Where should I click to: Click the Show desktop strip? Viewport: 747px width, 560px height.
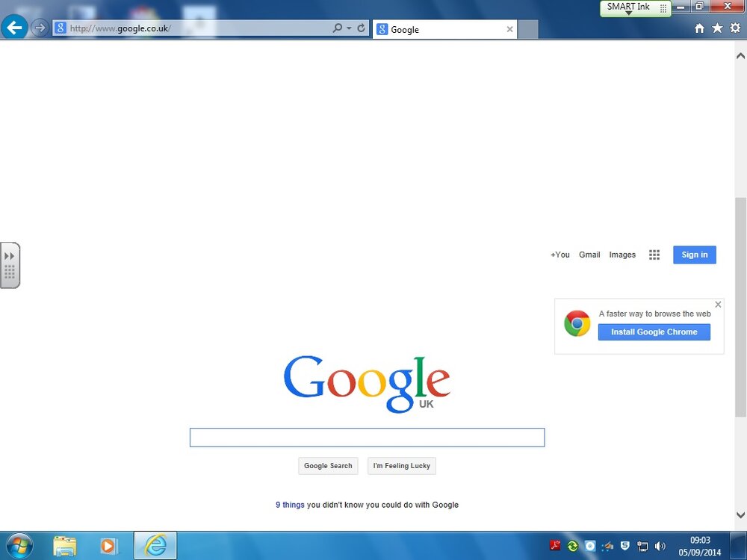[739, 546]
